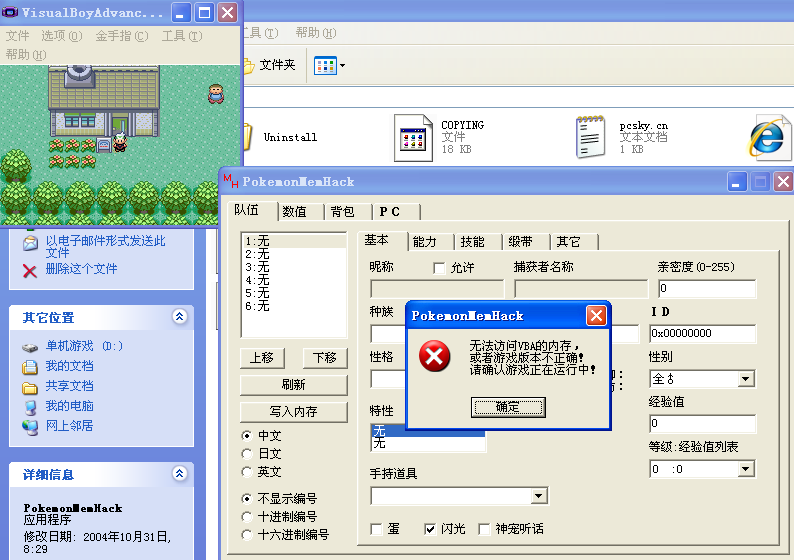Select the Uninstall icon in Explorer
This screenshot has height=560, width=794.
pos(248,137)
